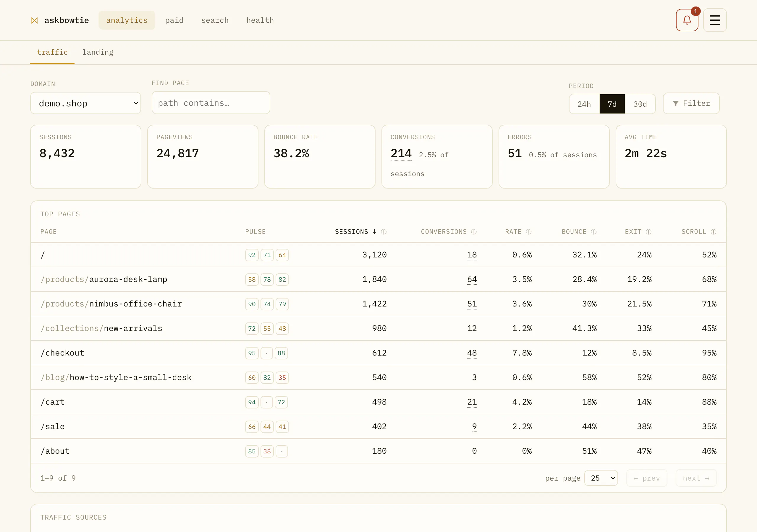Click info icon next to Conversions column

click(x=474, y=232)
